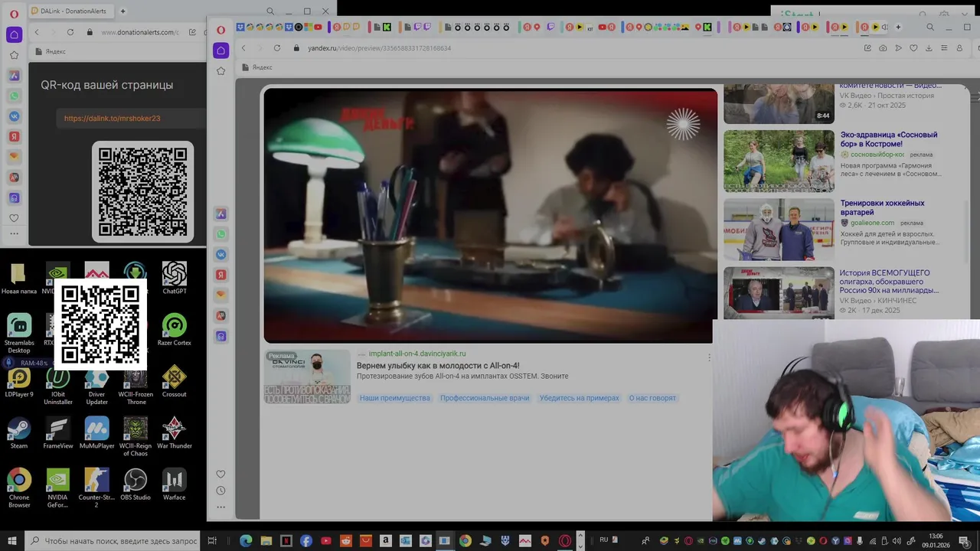Viewport: 980px width, 551px height.
Task: Open Новая папка folder on desktop
Action: tap(19, 278)
